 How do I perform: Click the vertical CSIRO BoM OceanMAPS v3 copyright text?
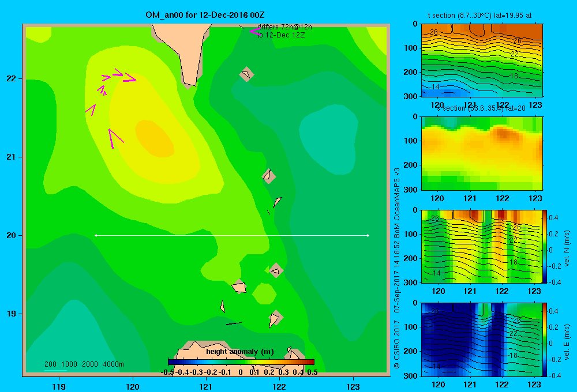point(397,269)
